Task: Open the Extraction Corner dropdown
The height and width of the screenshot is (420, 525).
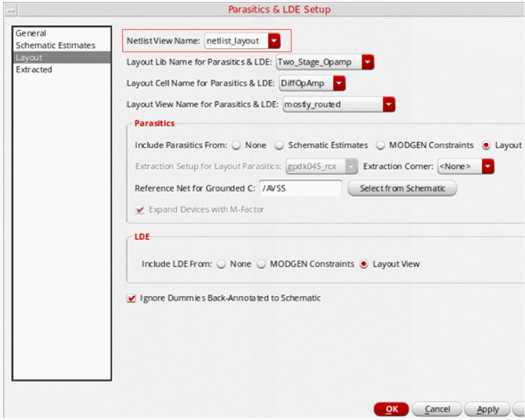Action: (x=488, y=166)
